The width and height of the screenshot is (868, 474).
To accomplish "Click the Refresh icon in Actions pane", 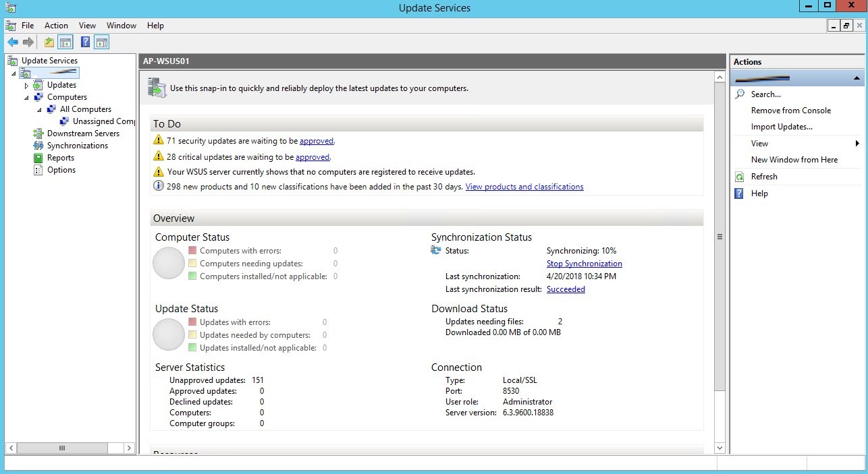I will [x=740, y=177].
